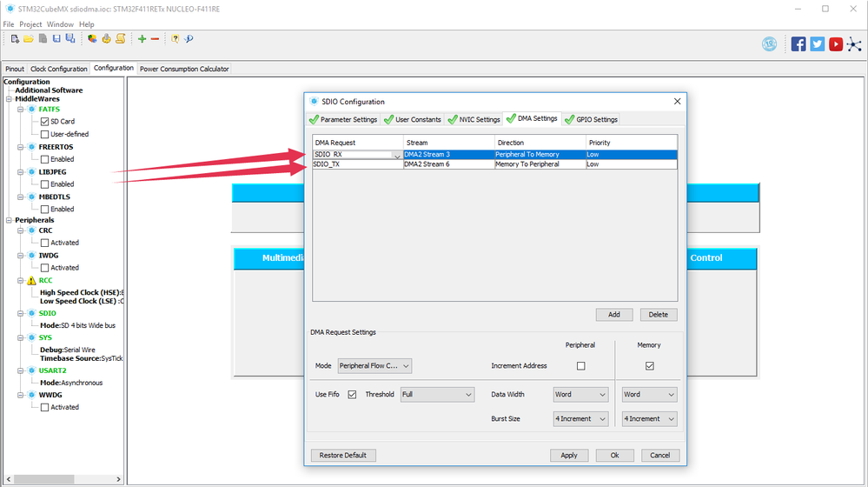The height and width of the screenshot is (487, 868).
Task: Click the Add DMA request button
Action: [614, 315]
